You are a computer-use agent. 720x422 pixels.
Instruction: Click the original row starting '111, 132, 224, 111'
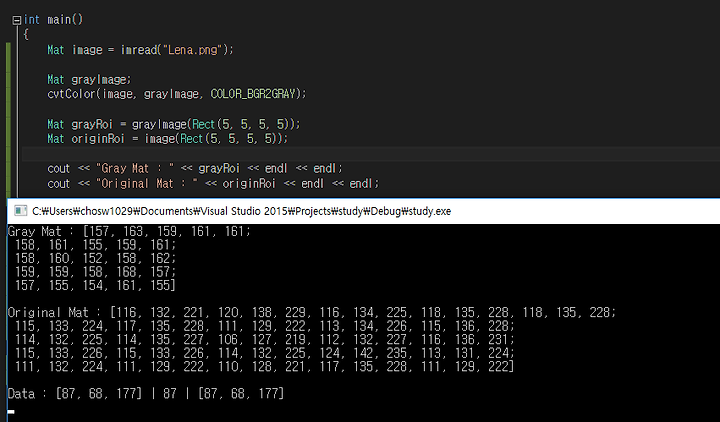pos(265,367)
